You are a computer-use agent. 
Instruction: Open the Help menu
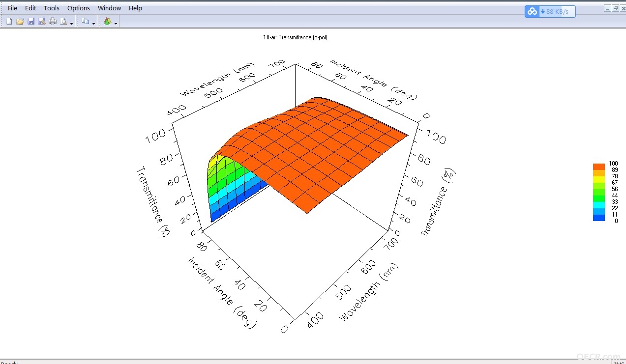coord(135,8)
